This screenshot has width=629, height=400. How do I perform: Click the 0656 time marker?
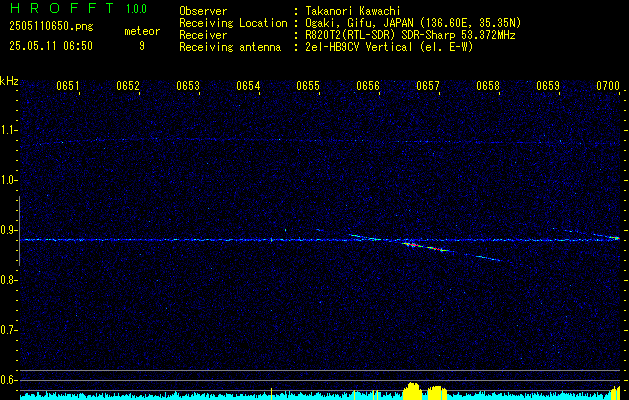tap(368, 85)
